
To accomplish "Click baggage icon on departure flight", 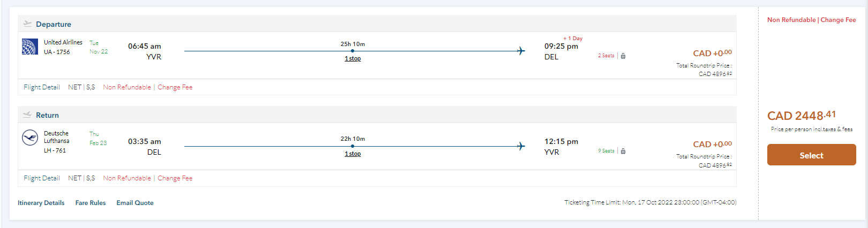I will (623, 56).
